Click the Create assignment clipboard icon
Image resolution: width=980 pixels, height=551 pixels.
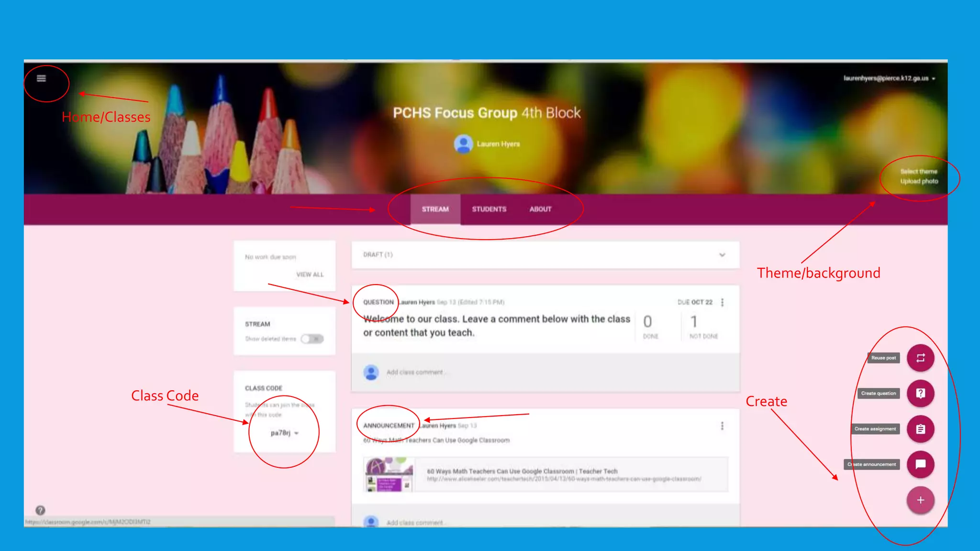[920, 429]
